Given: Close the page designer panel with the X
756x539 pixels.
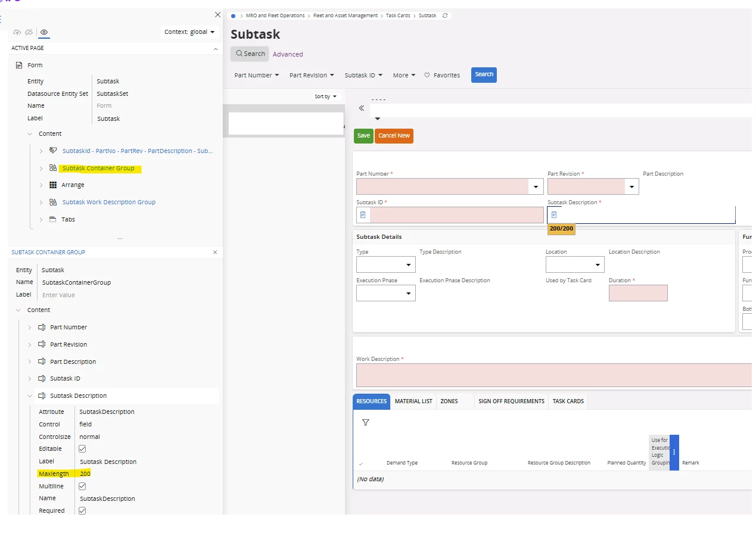Looking at the screenshot, I should click(217, 15).
